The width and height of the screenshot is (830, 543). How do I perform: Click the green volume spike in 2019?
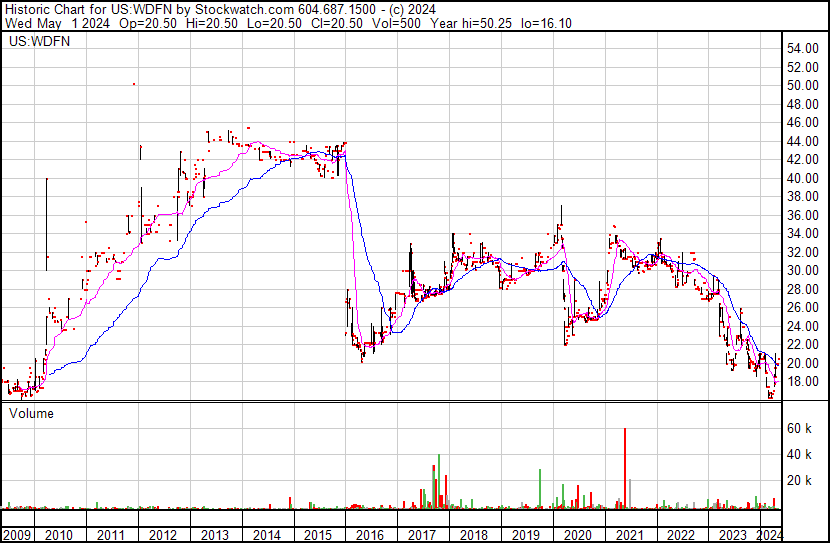tap(540, 489)
